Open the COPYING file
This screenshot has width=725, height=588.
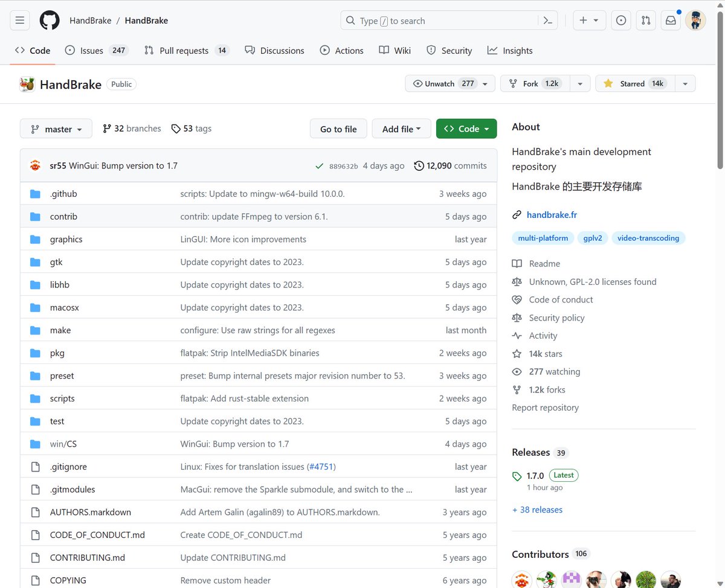click(68, 581)
